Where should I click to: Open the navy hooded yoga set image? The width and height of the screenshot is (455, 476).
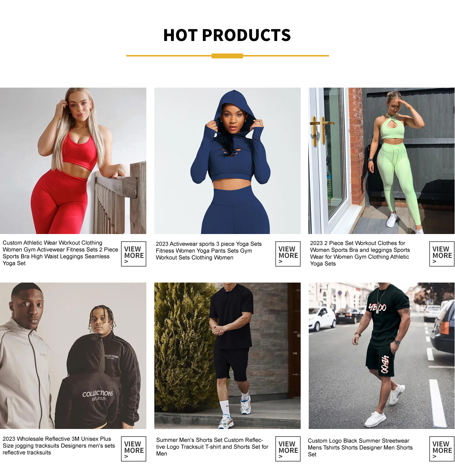tap(227, 161)
